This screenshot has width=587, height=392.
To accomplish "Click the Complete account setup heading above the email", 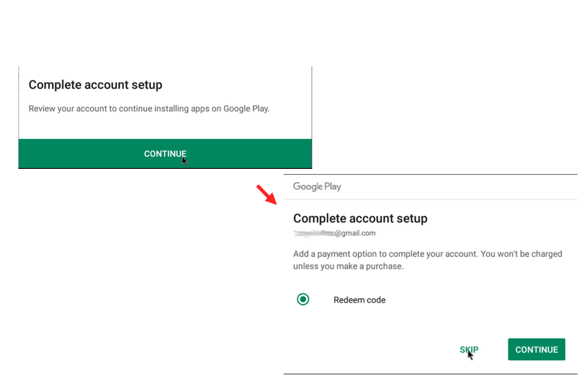I will click(360, 219).
